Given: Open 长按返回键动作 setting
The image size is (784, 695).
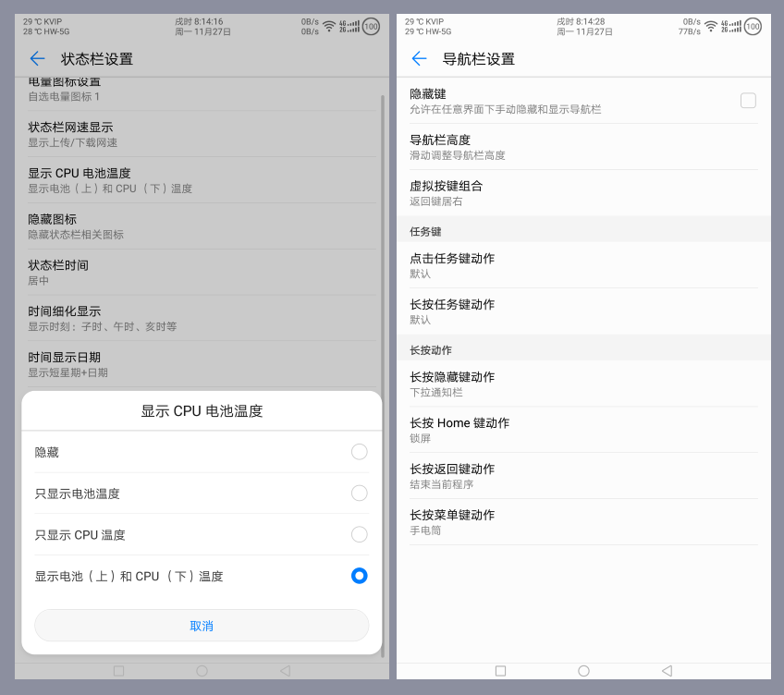Looking at the screenshot, I should coord(582,476).
